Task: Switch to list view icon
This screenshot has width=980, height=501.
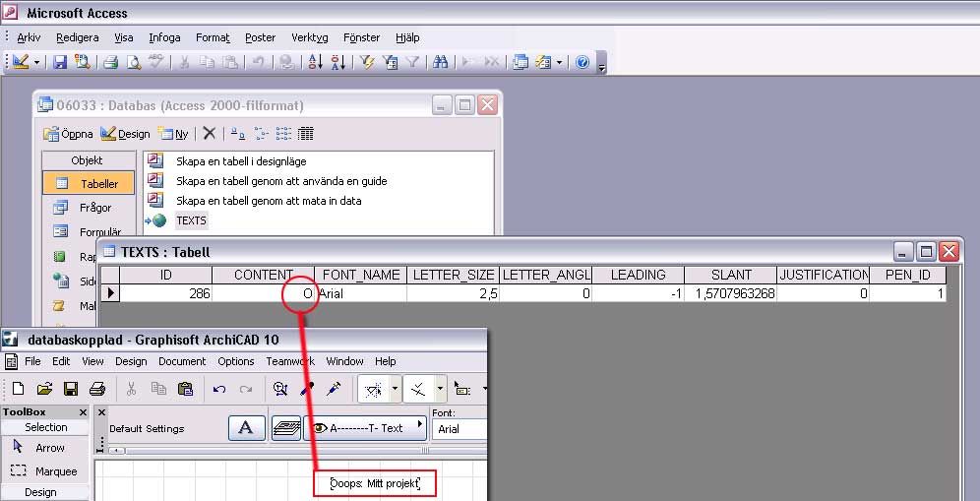Action: 283,133
